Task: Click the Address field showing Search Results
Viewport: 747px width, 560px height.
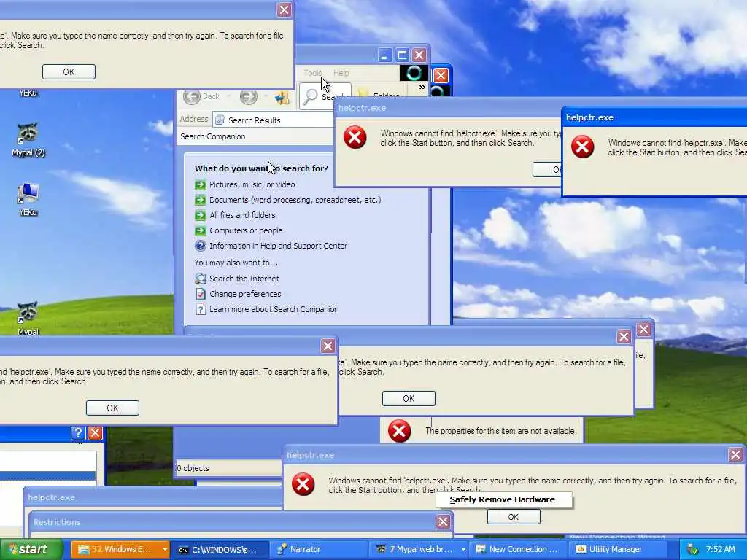Action: [274, 120]
